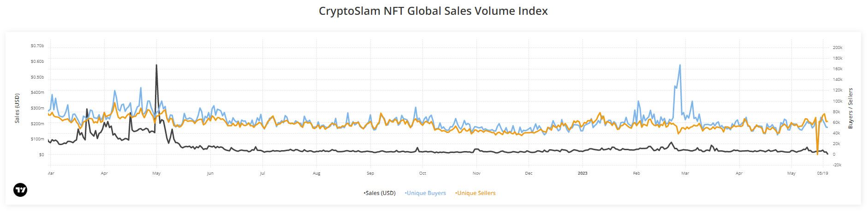Click the Oct label on the time axis
The height and width of the screenshot is (213, 868).
point(422,173)
